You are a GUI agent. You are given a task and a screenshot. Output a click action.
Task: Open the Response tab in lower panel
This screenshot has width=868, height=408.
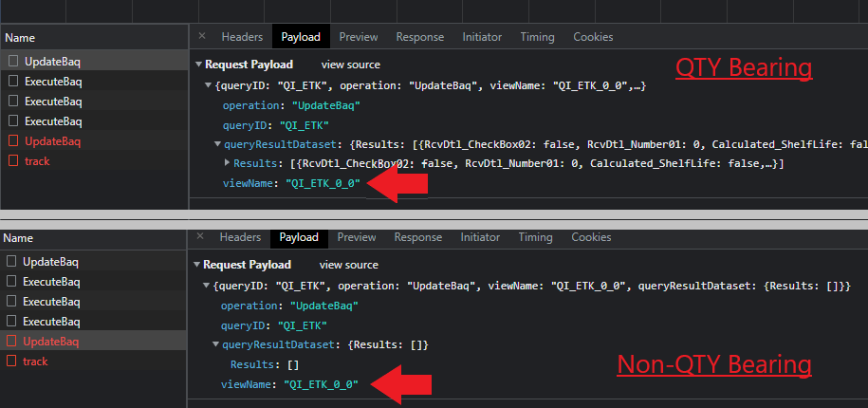tap(418, 237)
